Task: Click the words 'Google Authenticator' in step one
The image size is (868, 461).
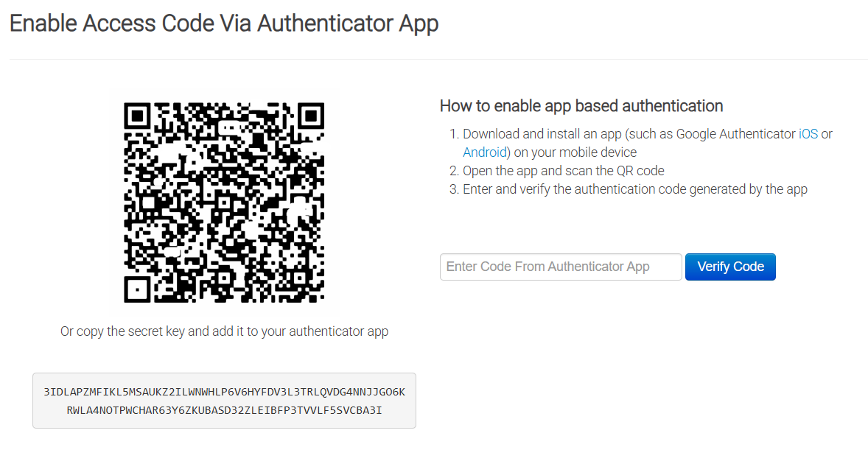Action: [735, 134]
